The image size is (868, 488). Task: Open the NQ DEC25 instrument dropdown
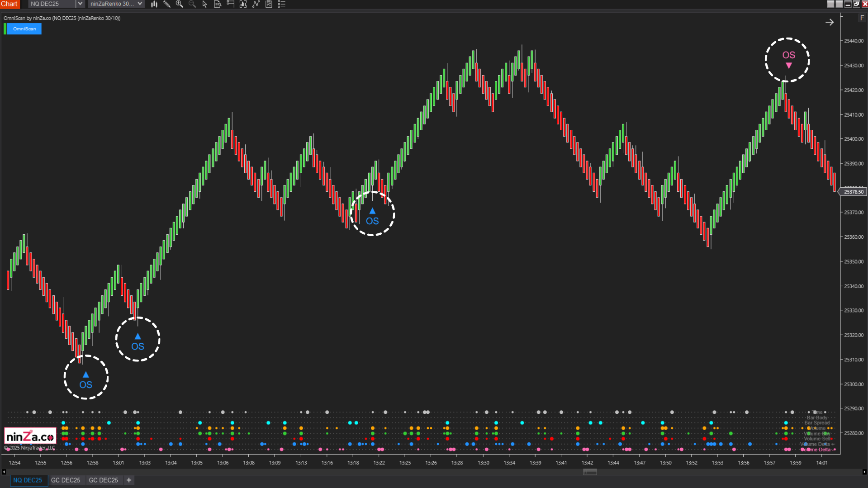click(80, 4)
